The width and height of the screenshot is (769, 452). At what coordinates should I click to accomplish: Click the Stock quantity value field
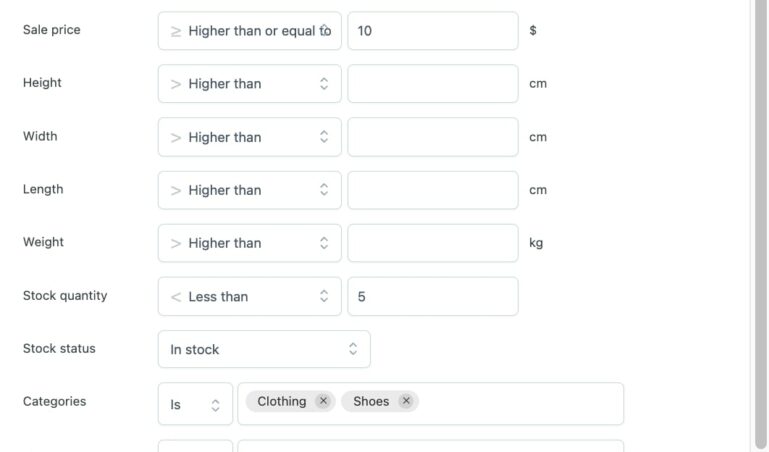(432, 296)
